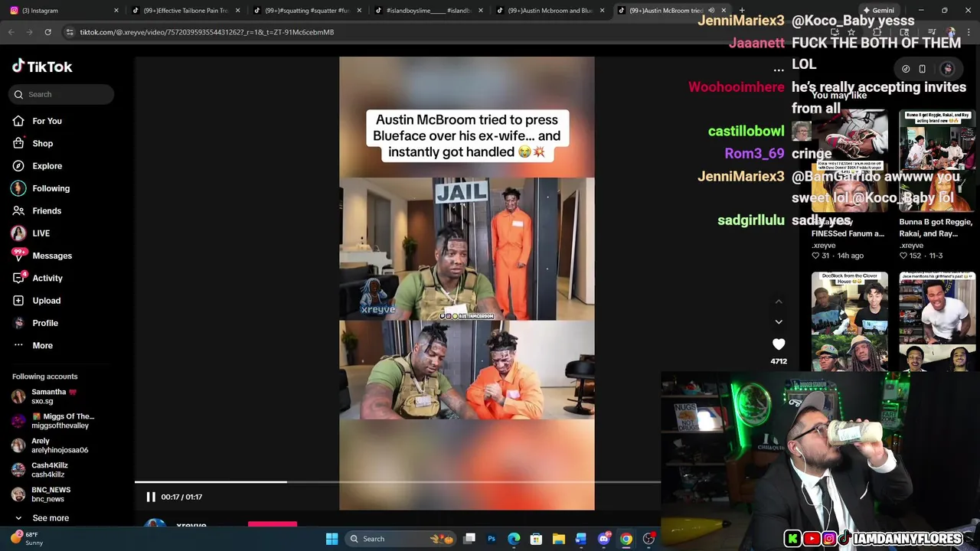The image size is (980, 551).
Task: Open the Cash4Killz account
Action: 50,470
